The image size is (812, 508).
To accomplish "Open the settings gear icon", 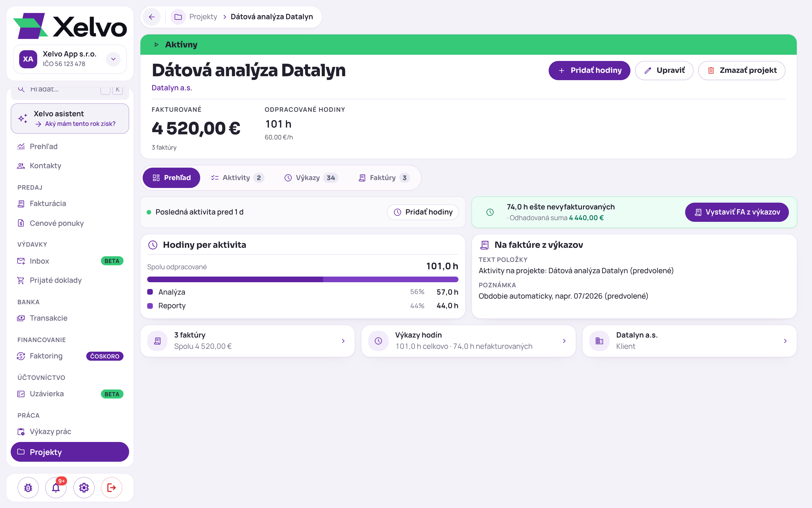I will pyautogui.click(x=84, y=487).
